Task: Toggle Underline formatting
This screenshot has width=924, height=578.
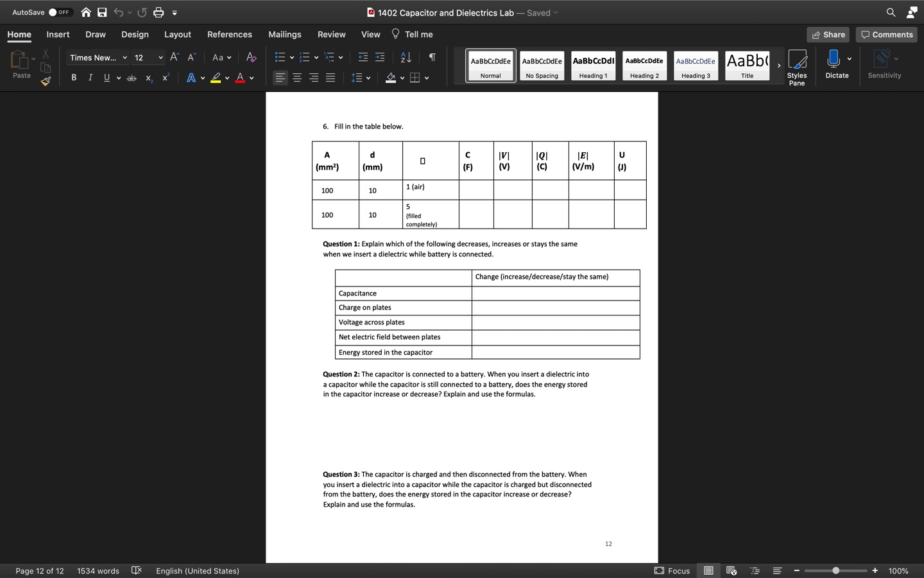Action: coord(107,78)
